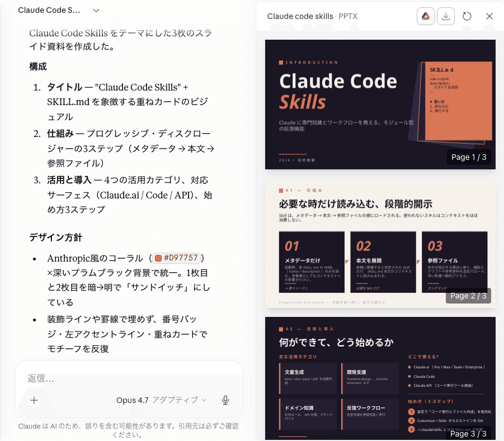Click the 仕組み list item text
The height and width of the screenshot is (441, 504).
pos(130,148)
